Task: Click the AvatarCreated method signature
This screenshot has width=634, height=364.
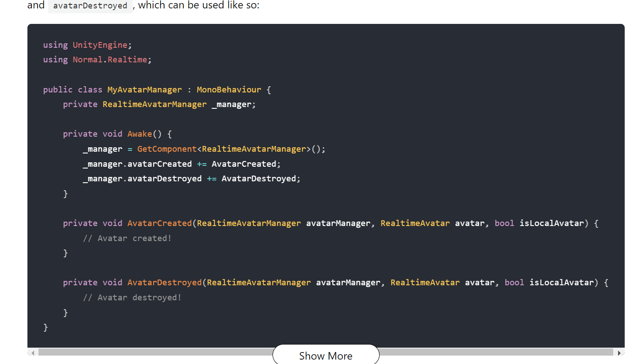Action: 159,223
